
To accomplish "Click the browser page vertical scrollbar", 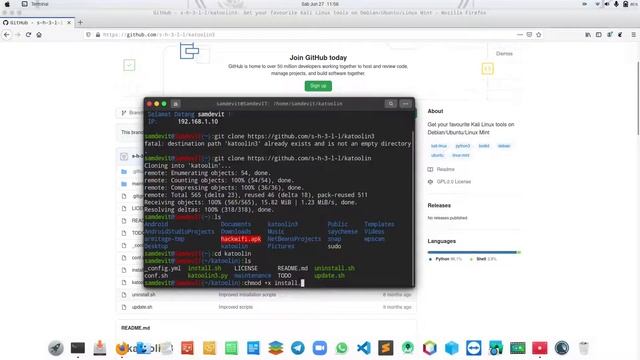I will click(638, 98).
